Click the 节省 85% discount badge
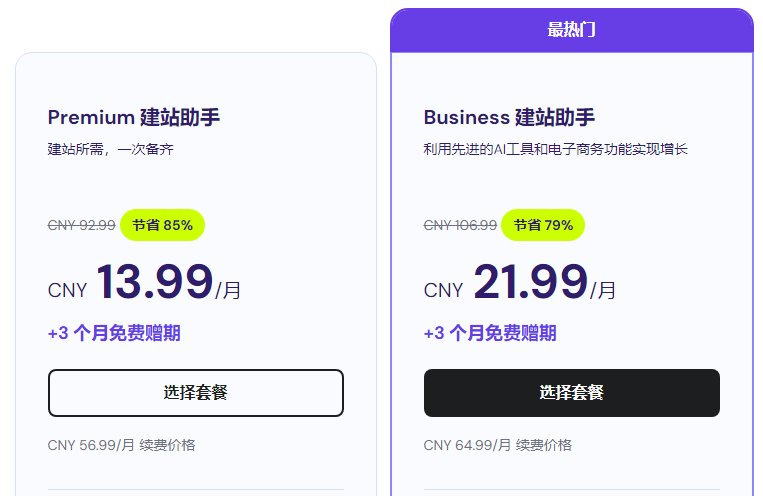The image size is (763, 496). tap(163, 225)
